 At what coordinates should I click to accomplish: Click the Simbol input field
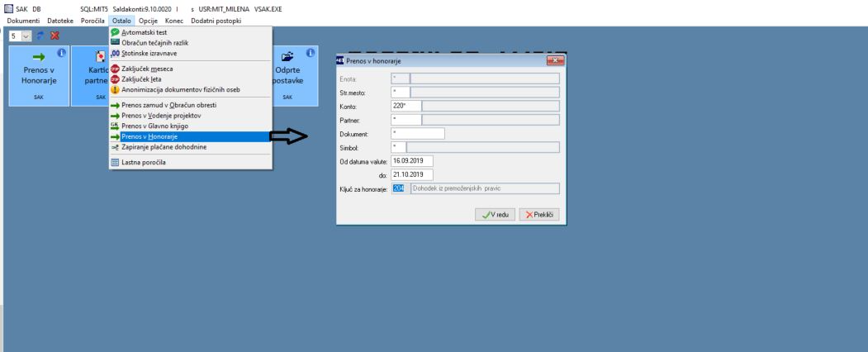pos(398,147)
